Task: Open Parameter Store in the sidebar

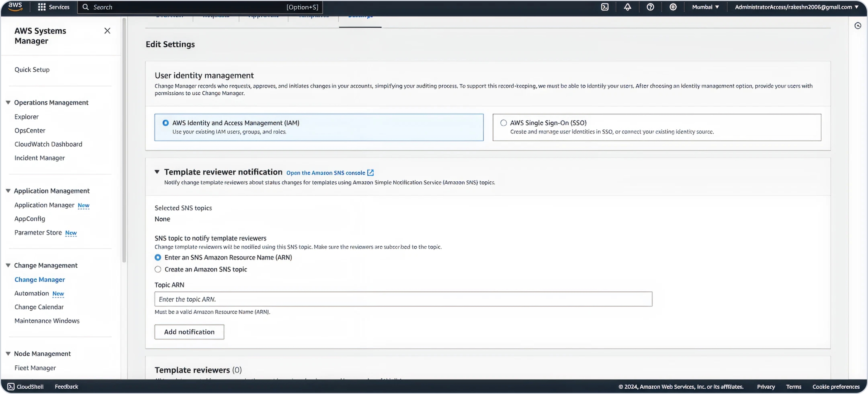Action: pos(38,233)
